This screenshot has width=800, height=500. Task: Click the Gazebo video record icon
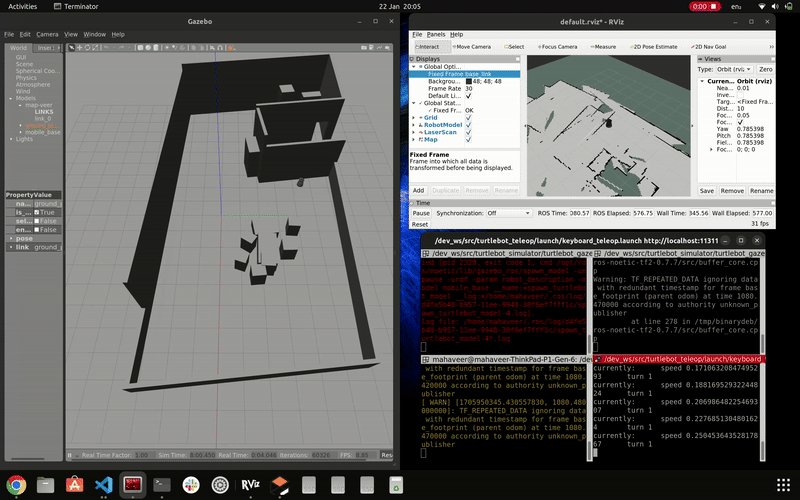pyautogui.click(x=388, y=47)
